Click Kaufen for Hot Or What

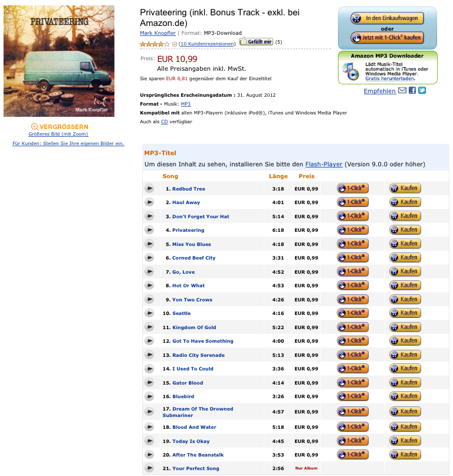point(405,285)
